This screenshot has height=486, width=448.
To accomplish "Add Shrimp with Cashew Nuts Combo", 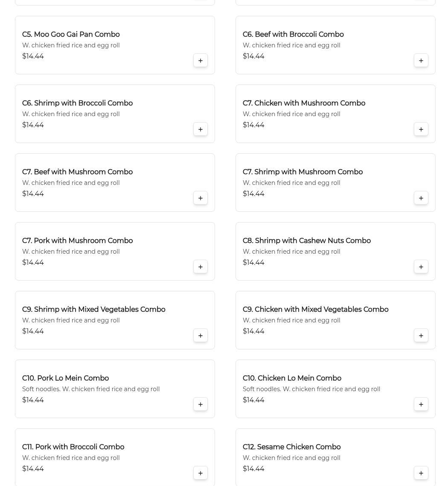I will [421, 267].
